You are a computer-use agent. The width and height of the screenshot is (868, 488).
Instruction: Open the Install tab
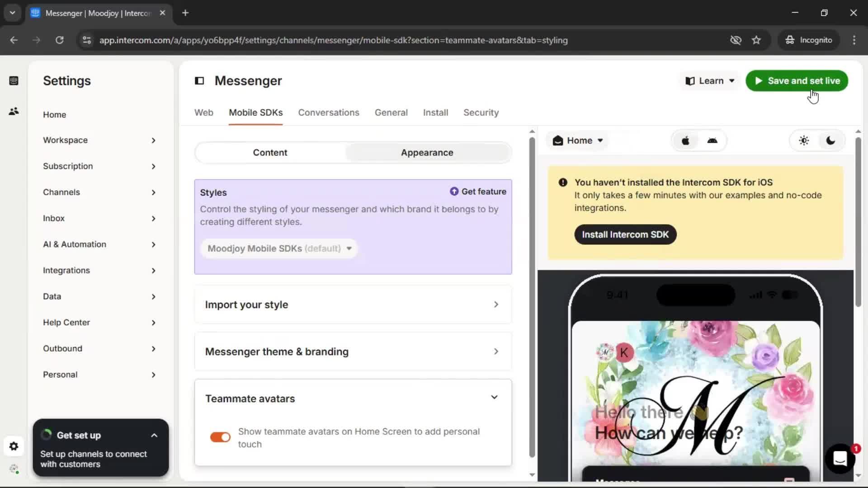[x=435, y=113]
